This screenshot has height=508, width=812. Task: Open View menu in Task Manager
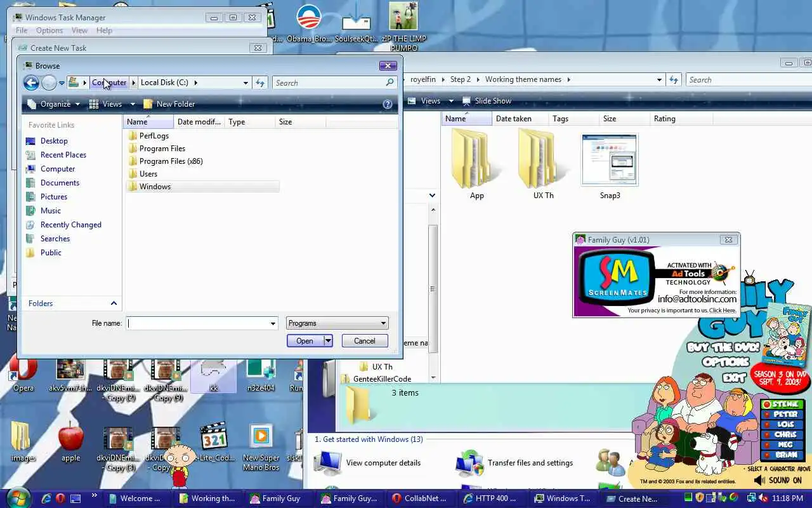point(79,30)
